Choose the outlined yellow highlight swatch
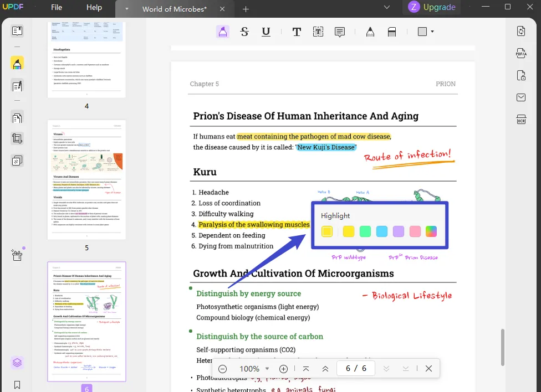 [x=326, y=231]
